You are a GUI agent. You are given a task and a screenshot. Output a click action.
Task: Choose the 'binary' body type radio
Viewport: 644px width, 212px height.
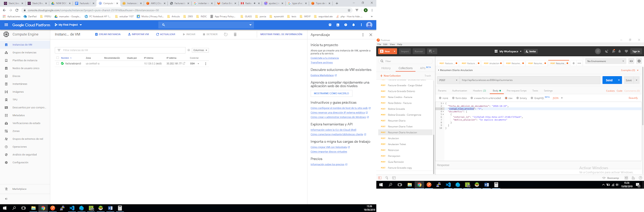518,98
